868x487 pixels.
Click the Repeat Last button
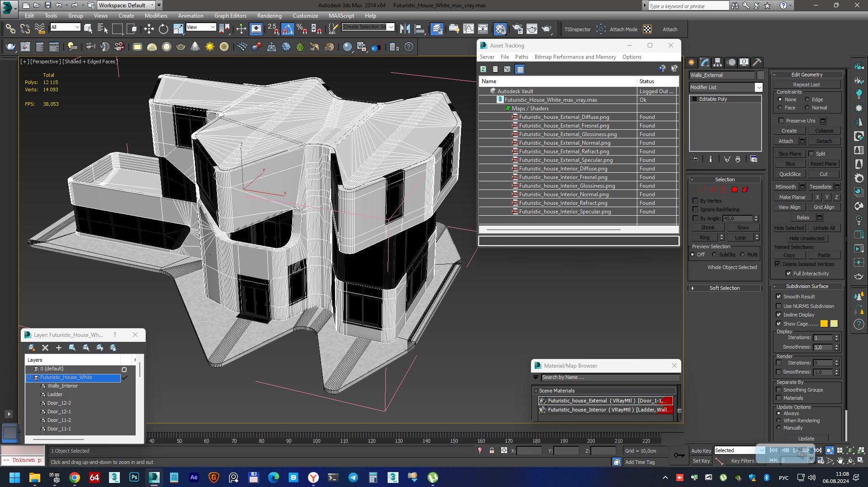tap(806, 85)
